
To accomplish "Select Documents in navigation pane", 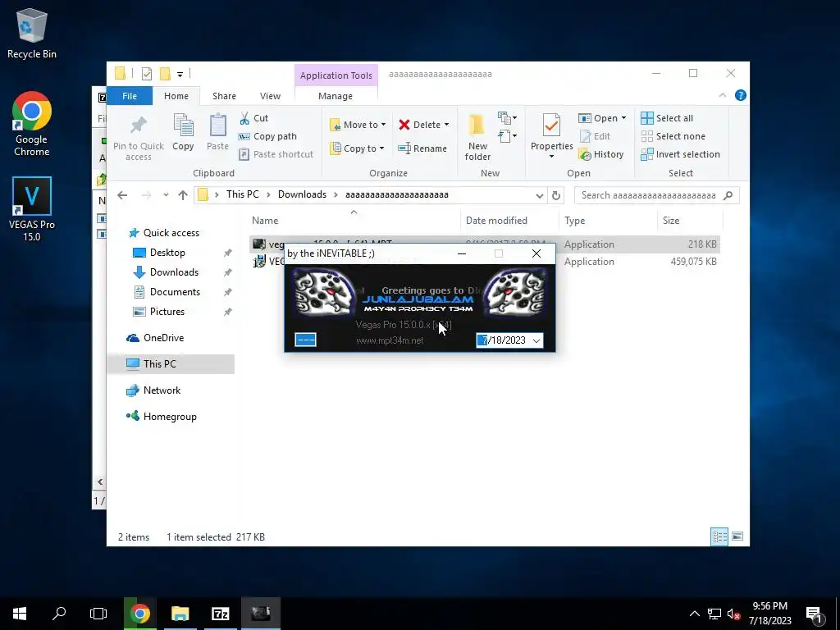I will tap(176, 292).
